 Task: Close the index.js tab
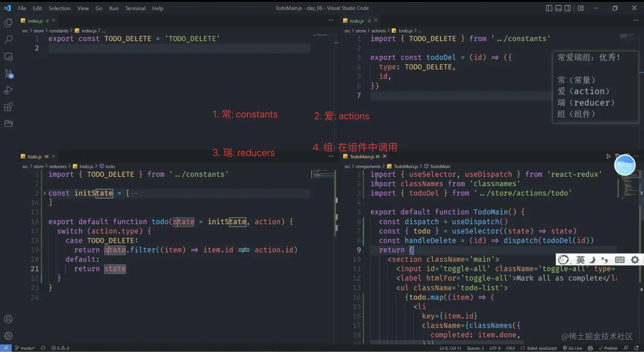point(54,21)
